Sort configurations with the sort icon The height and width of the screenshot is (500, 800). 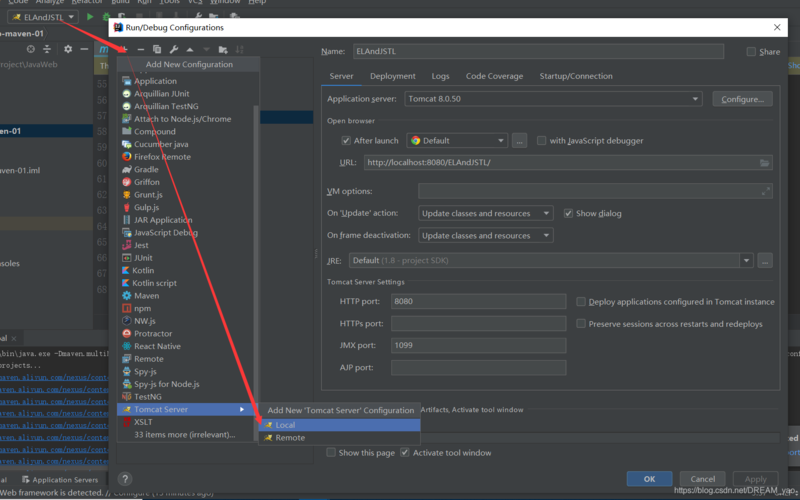click(x=240, y=49)
